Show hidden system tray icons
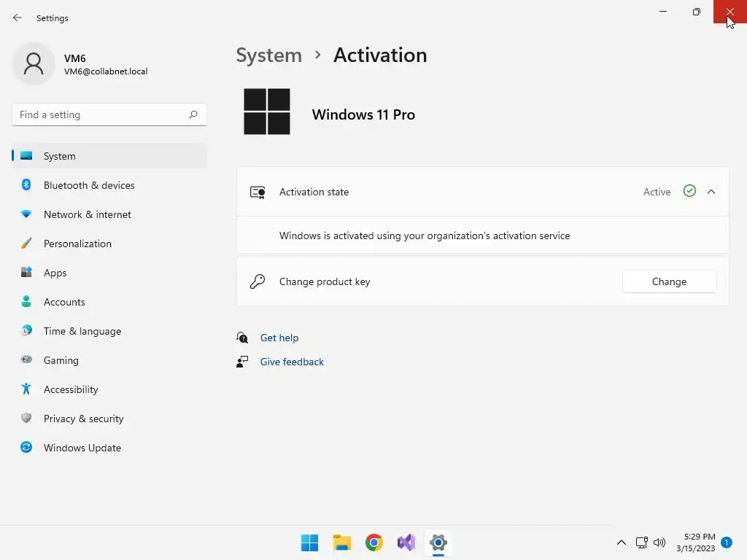Screen dimensions: 747x560 click(x=622, y=542)
